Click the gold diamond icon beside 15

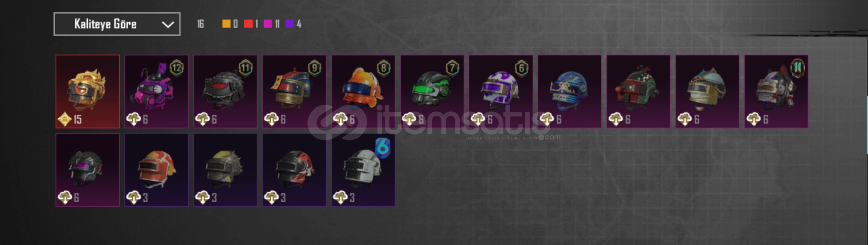[x=65, y=120]
